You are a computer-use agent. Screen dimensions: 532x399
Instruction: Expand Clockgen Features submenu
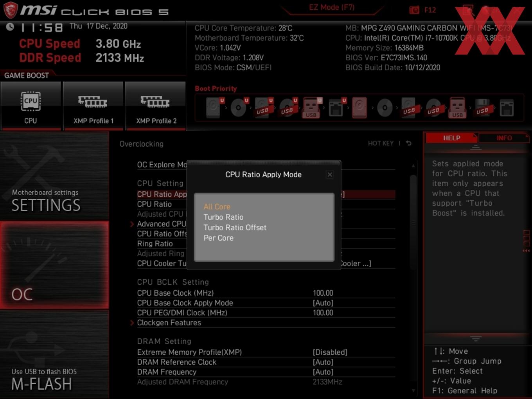point(169,323)
